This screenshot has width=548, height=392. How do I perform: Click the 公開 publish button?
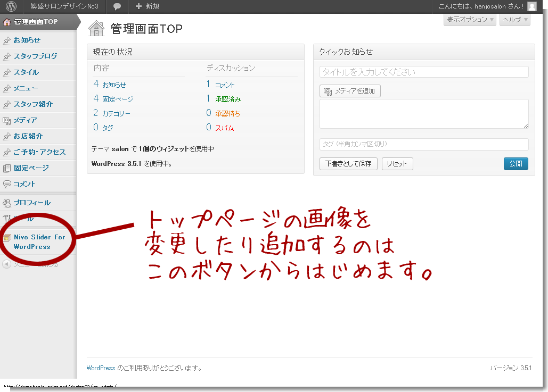tap(516, 164)
